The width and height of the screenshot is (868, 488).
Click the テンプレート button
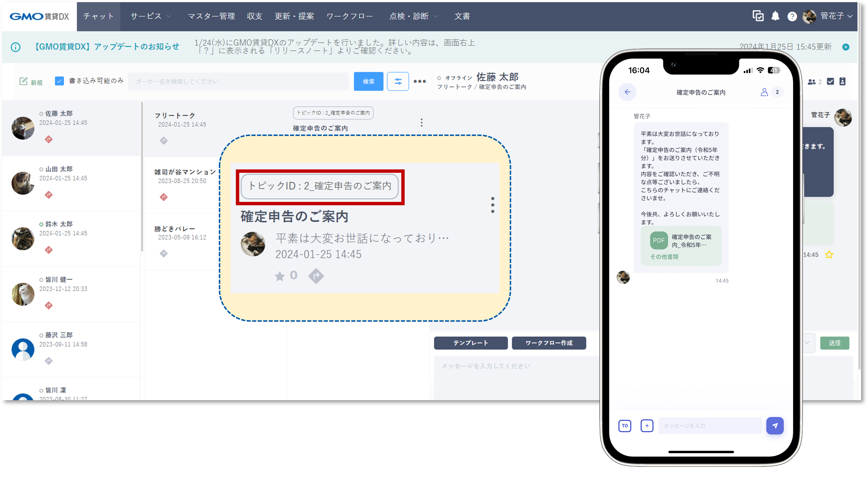click(x=470, y=343)
